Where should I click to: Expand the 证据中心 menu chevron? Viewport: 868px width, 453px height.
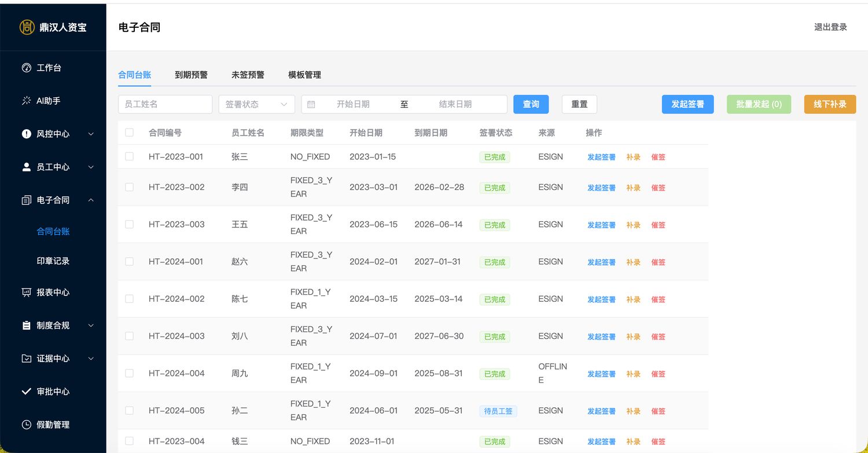point(91,359)
